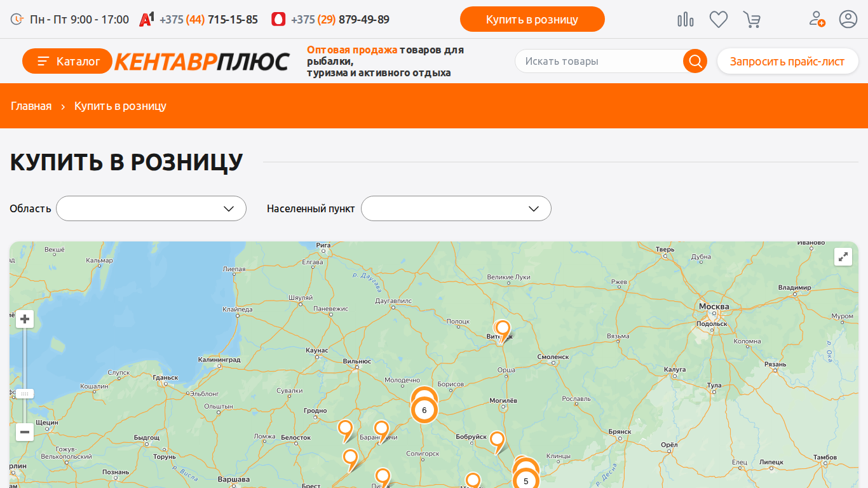Click the map zoom slider handle
The width and height of the screenshot is (868, 488).
click(25, 394)
